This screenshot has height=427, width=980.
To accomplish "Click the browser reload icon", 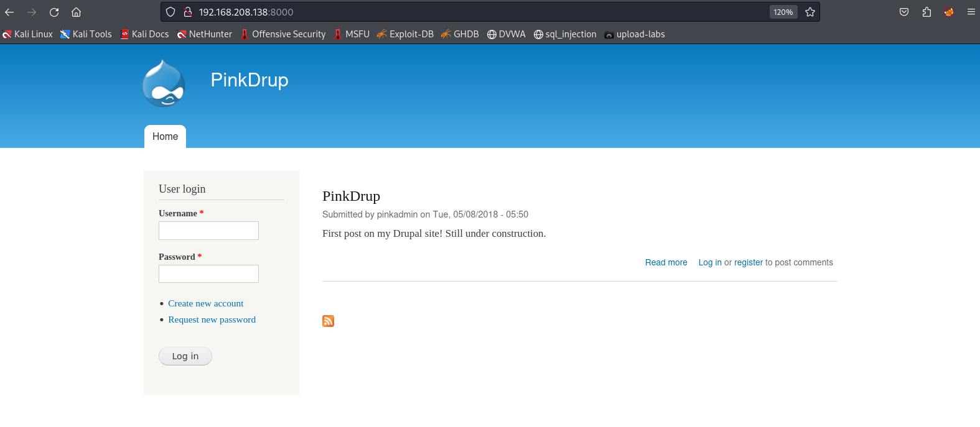I will tap(54, 12).
